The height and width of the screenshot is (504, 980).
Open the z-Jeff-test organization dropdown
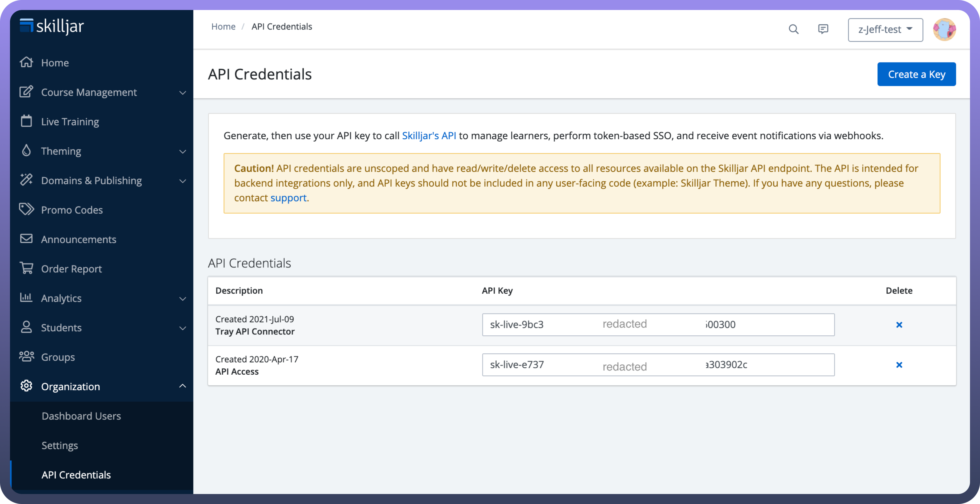tap(885, 30)
